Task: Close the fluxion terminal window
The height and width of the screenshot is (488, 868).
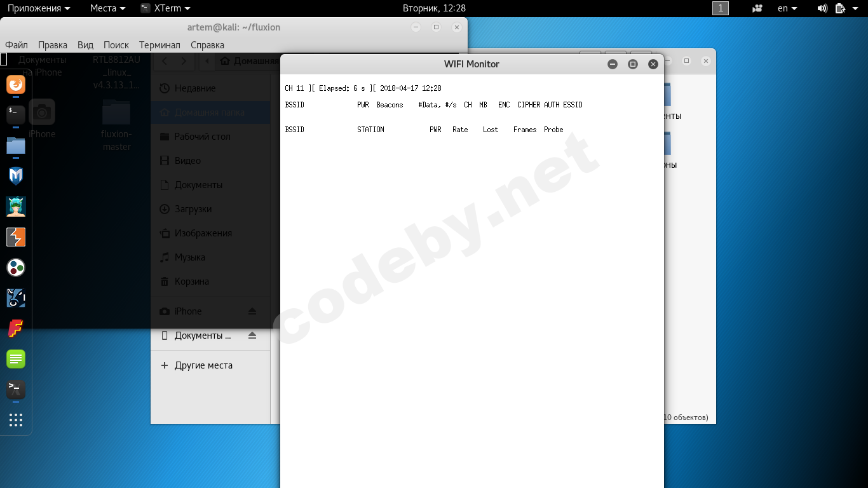Action: (x=456, y=27)
